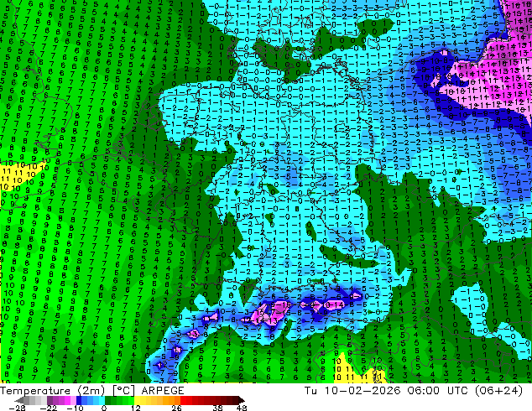Click the -28 label on the temperature legend
Screen dimensions: 532x411
[x=17, y=408]
